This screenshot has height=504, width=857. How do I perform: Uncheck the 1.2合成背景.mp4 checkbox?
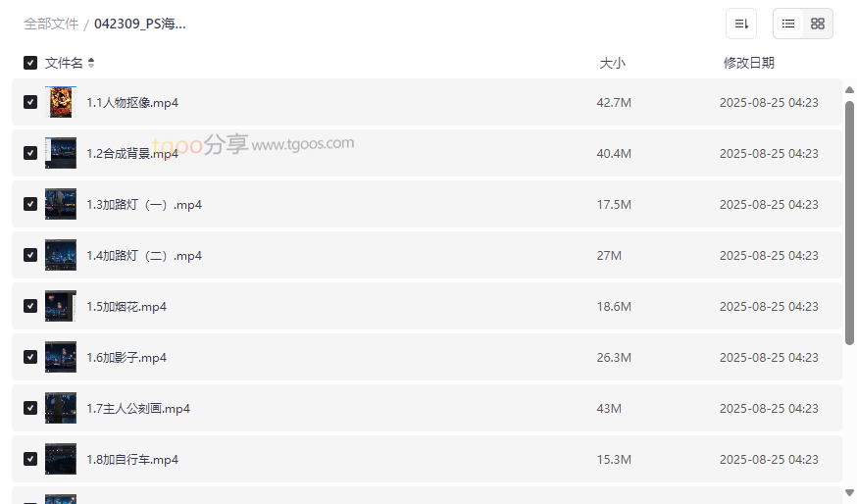30,153
